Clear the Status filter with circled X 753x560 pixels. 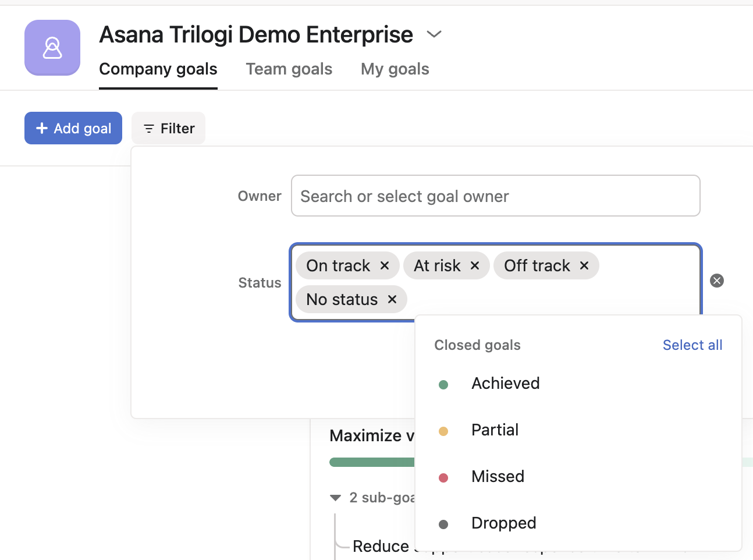(x=717, y=281)
